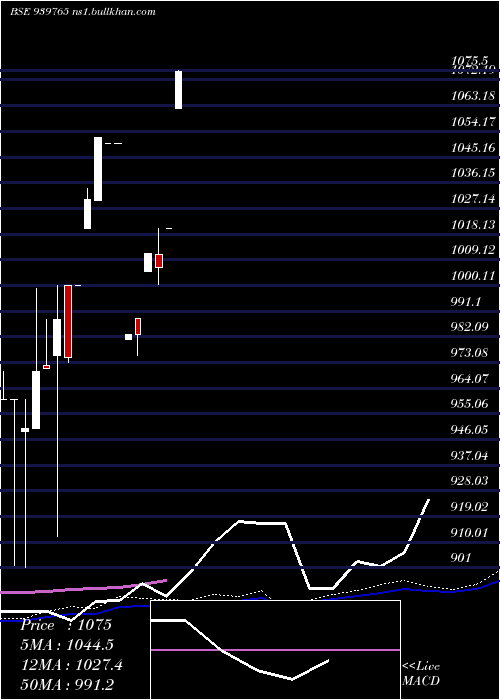Image resolution: width=500 pixels, height=700 pixels.
Task: Click the 1045.16 price axis label
Action: (474, 147)
